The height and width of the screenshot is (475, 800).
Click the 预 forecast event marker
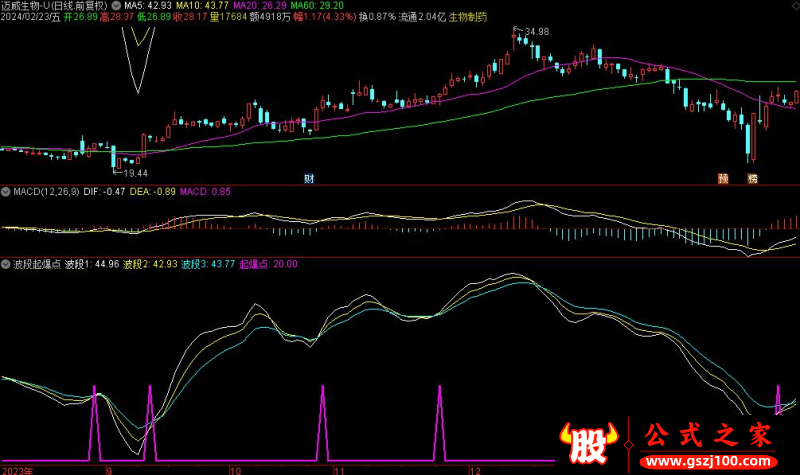pyautogui.click(x=723, y=179)
